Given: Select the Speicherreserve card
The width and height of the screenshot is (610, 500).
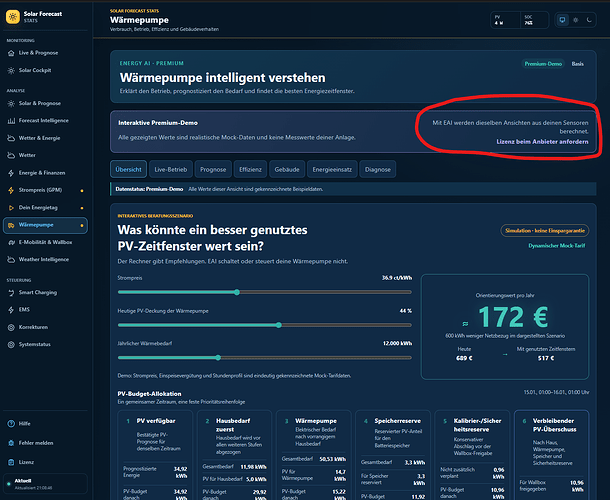Looking at the screenshot, I should [393, 455].
